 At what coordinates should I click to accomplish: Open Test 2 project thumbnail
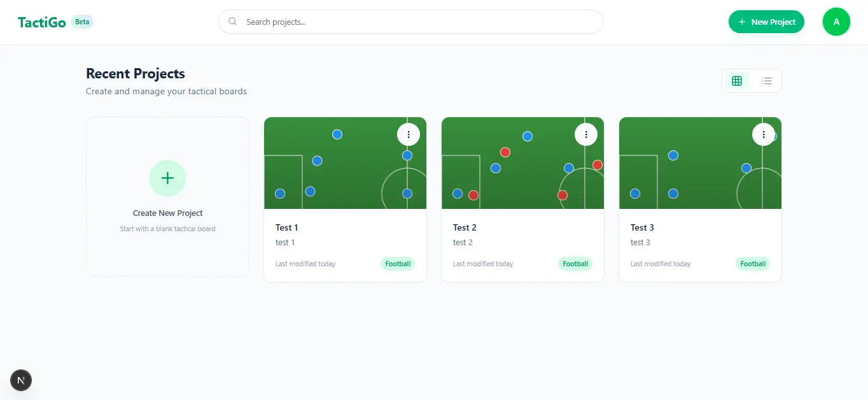point(522,163)
